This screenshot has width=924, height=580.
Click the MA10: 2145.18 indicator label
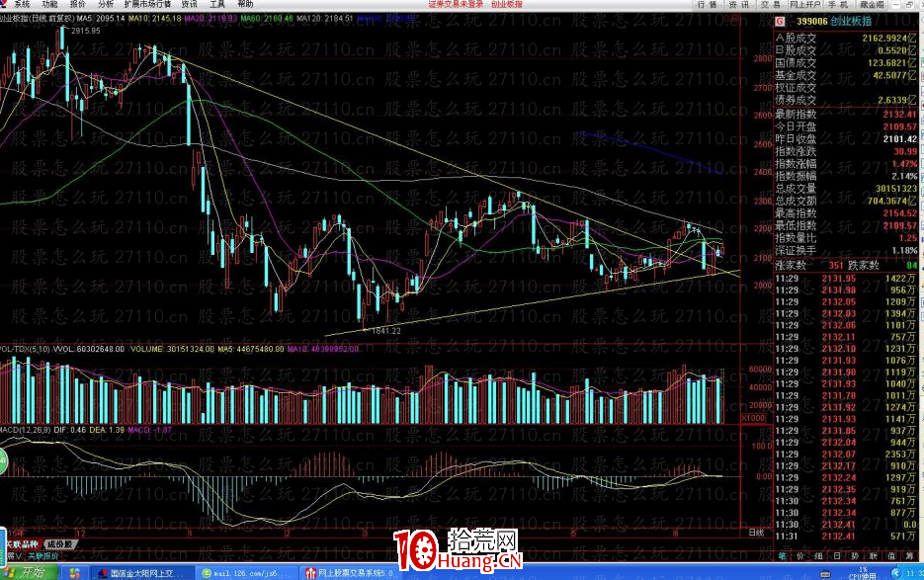pos(154,18)
